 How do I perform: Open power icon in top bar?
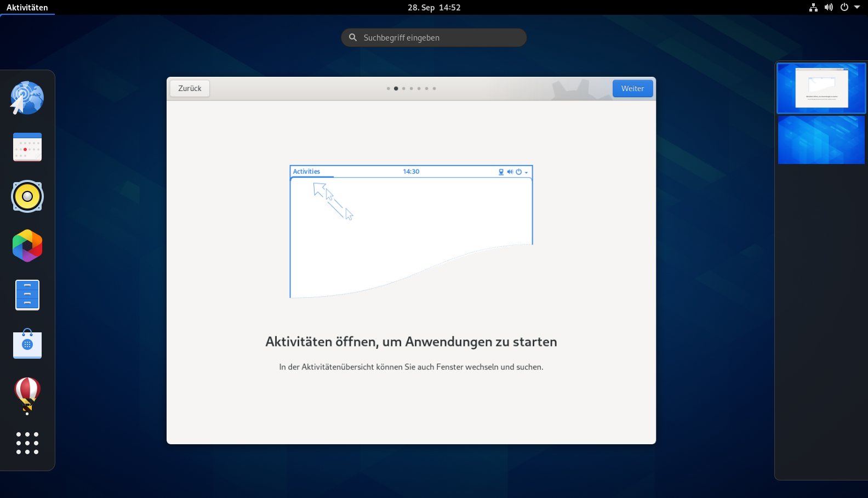coord(844,7)
